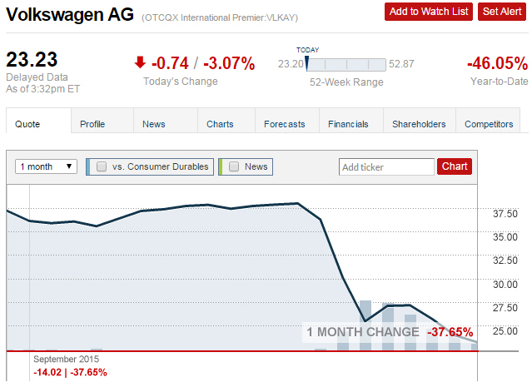Click the tallest volume bar in chart

tap(365, 325)
